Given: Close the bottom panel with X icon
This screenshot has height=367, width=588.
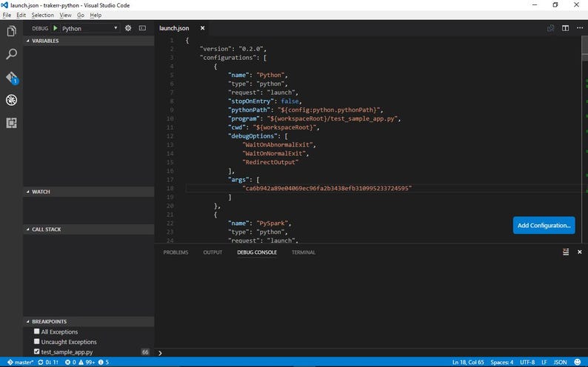Looking at the screenshot, I should (x=579, y=252).
